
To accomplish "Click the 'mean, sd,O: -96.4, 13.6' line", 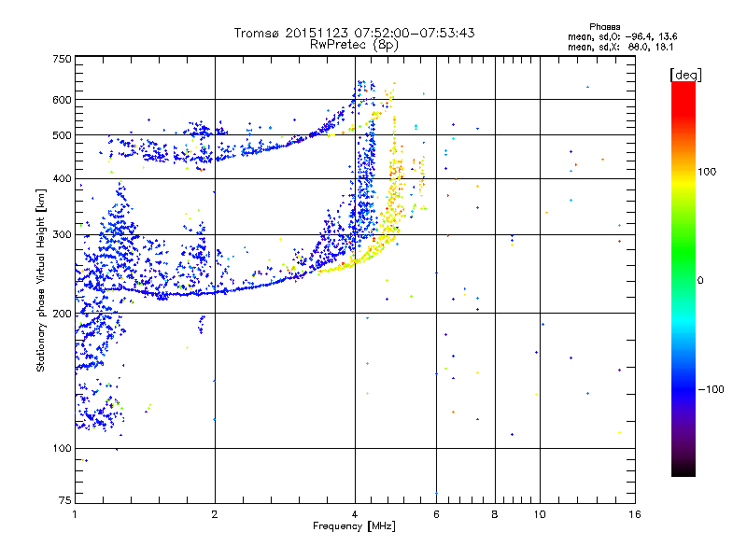I will pyautogui.click(x=622, y=36).
